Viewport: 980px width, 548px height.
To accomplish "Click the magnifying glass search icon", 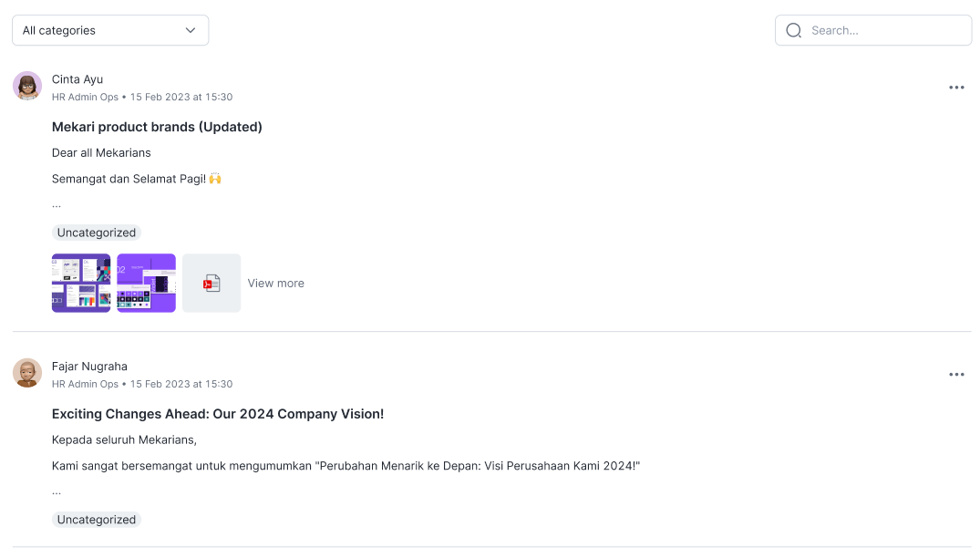I will click(794, 30).
